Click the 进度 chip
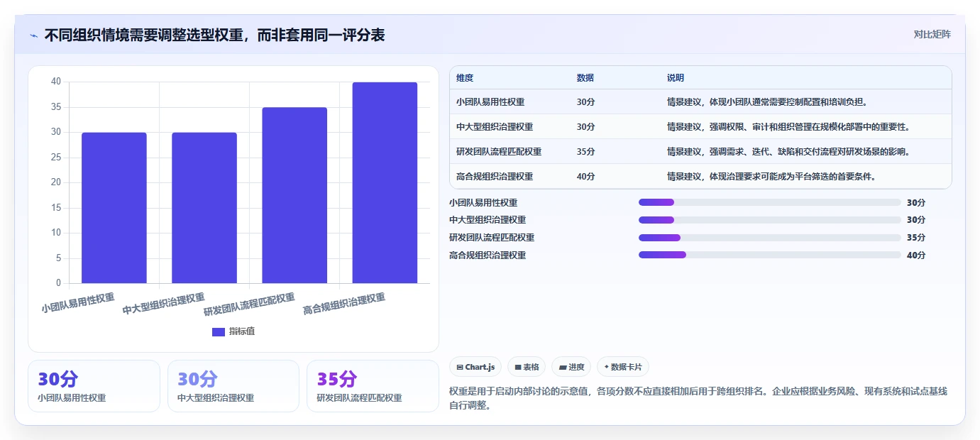Screen dimensions: 980x440 (571, 367)
